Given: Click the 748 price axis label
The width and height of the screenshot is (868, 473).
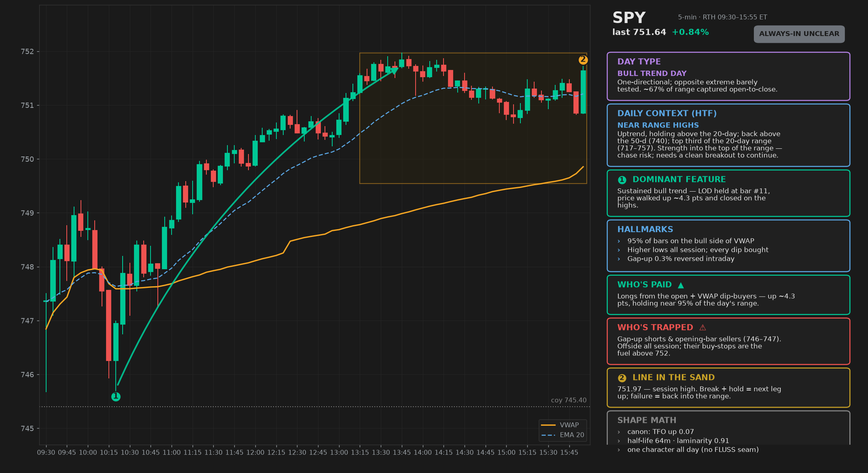Looking at the screenshot, I should 28,267.
